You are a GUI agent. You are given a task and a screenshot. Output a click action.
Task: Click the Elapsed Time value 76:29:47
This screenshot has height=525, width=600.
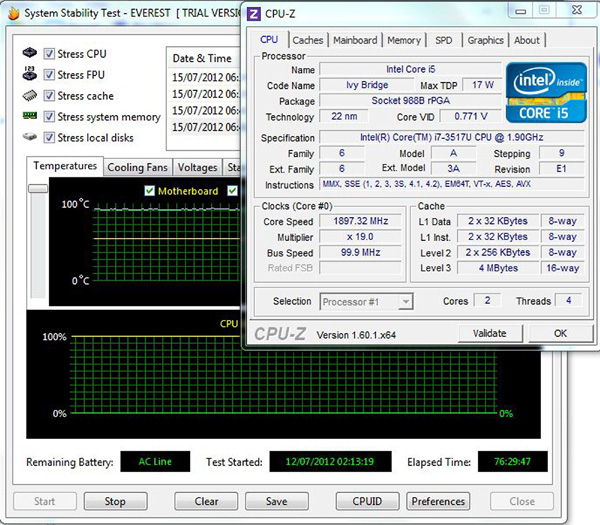click(x=512, y=461)
